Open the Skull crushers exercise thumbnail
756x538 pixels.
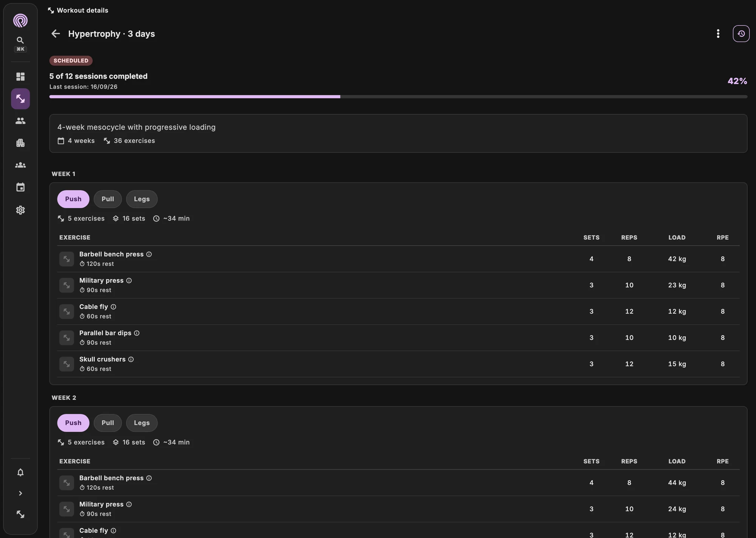(x=67, y=364)
